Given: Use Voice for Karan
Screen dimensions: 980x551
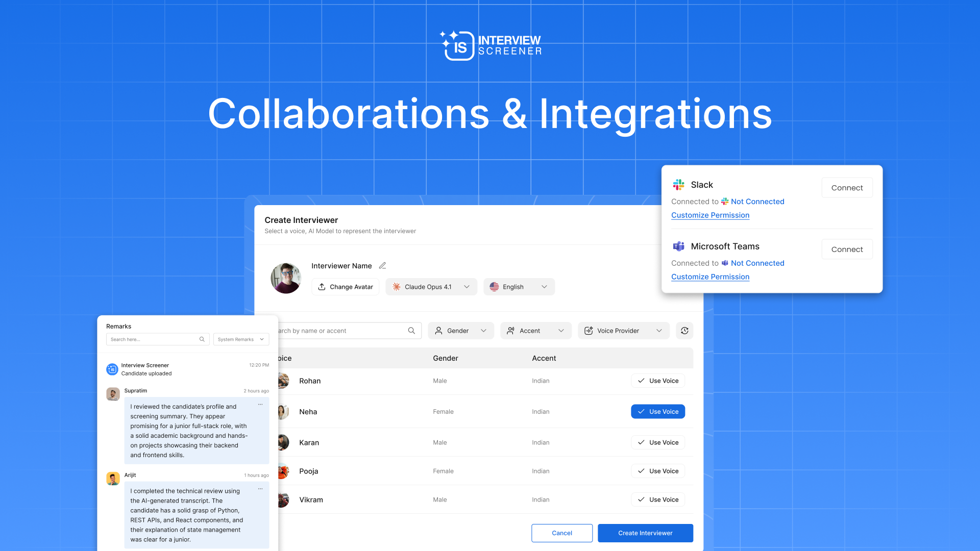Looking at the screenshot, I should (658, 442).
